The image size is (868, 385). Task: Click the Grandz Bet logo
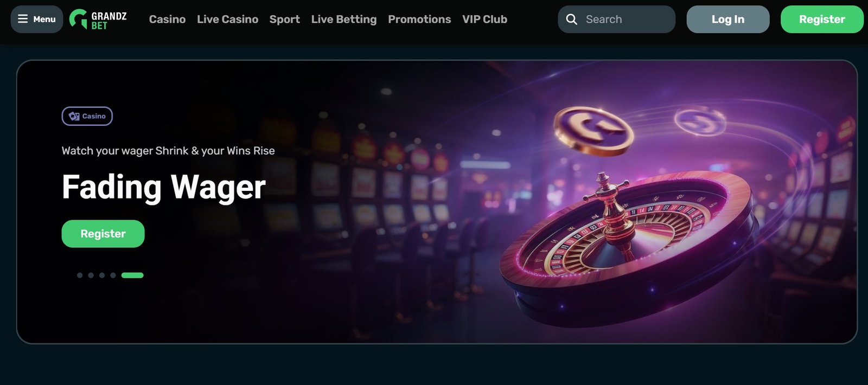point(98,20)
